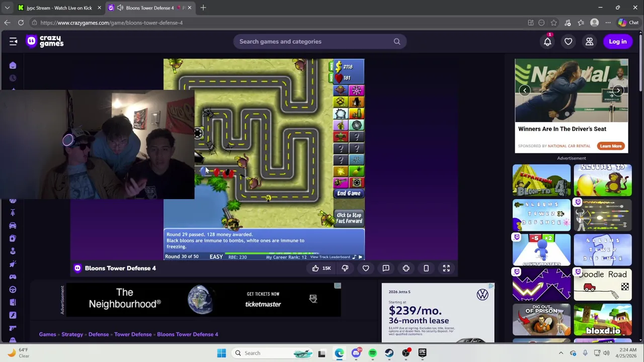Show previous ad slide arrow

[x=525, y=90]
